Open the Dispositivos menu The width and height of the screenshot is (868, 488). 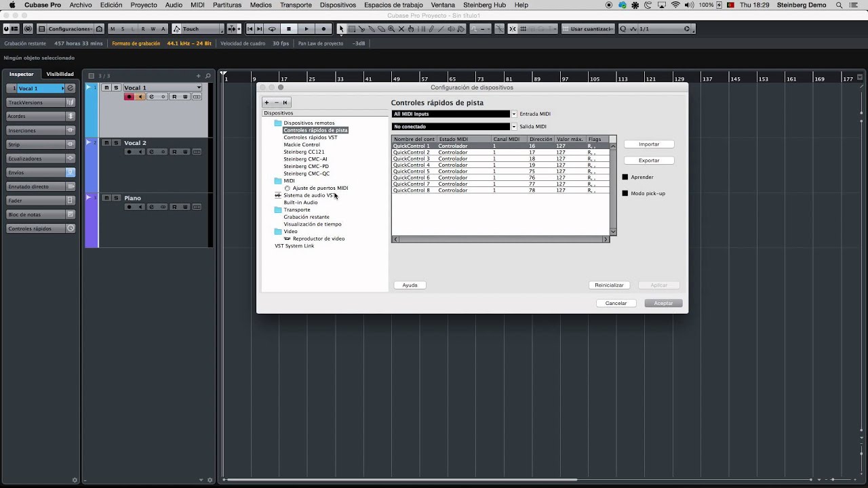[338, 5]
